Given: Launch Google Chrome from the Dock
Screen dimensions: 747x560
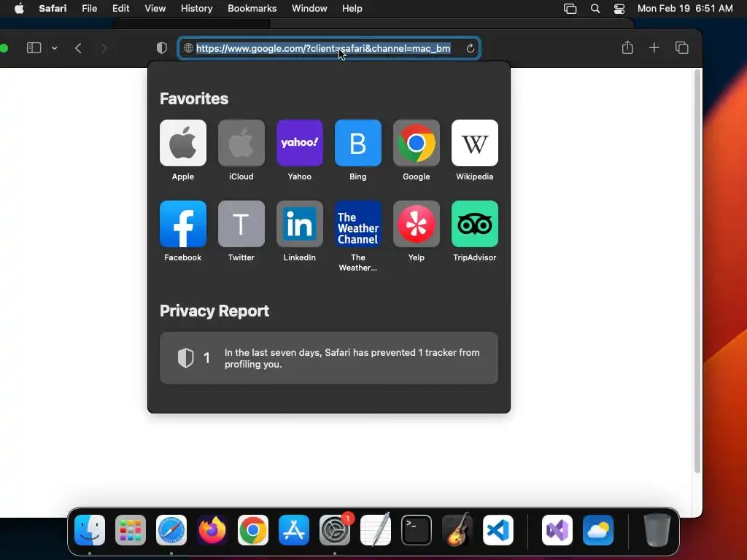Looking at the screenshot, I should 253,530.
